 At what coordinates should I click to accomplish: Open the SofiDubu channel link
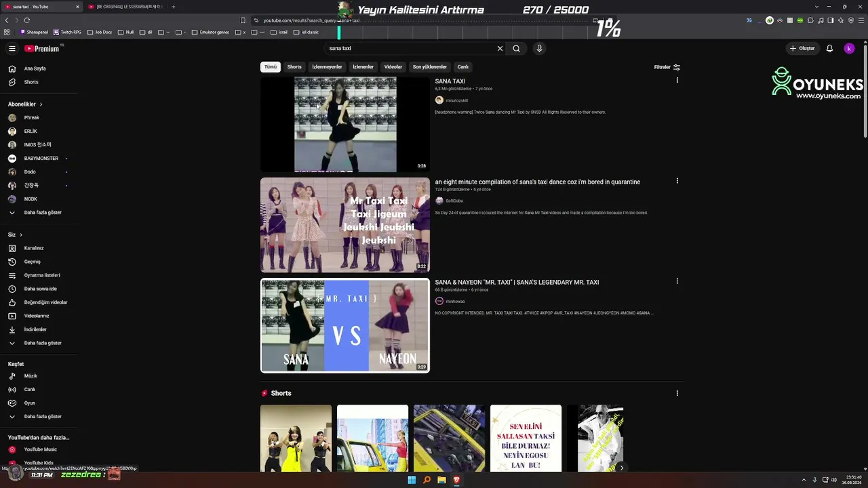[x=454, y=201]
